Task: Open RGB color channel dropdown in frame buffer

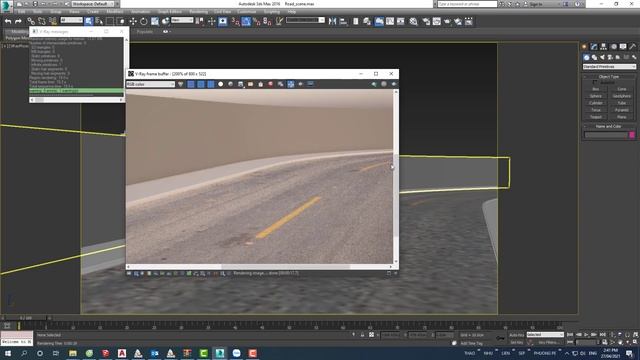Action: point(151,84)
